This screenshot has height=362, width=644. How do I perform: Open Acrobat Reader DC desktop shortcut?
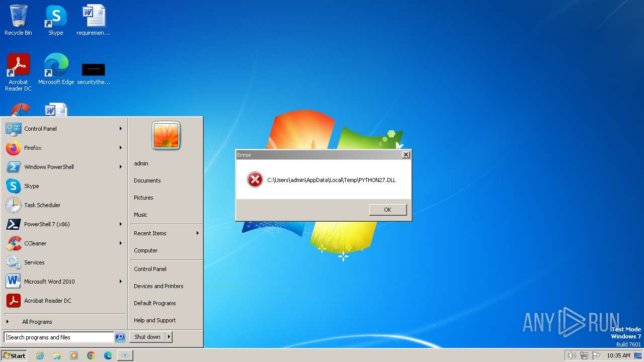click(x=18, y=72)
